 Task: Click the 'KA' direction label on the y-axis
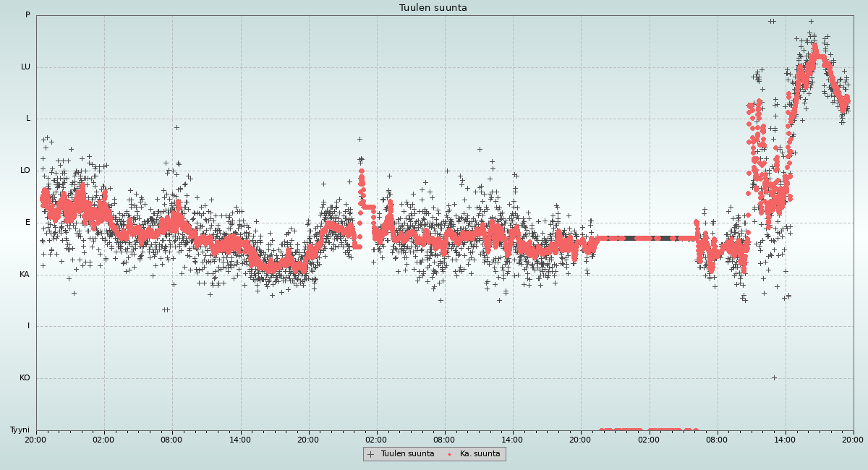25,275
